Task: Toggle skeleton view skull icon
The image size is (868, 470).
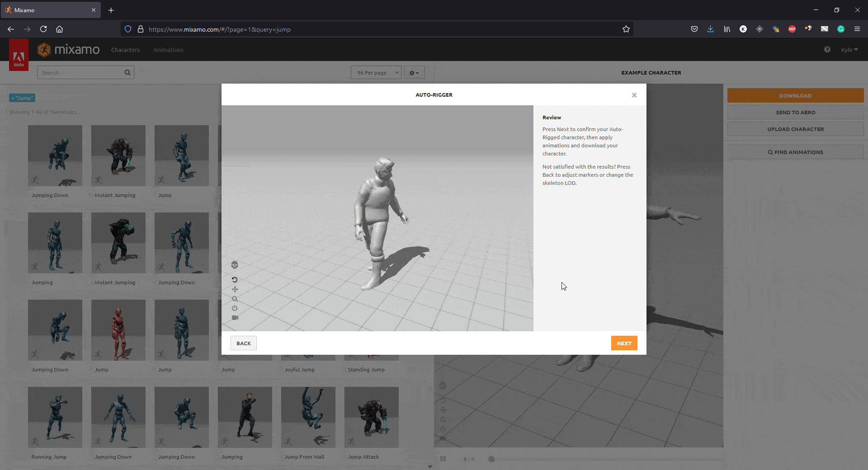Action: (x=235, y=265)
